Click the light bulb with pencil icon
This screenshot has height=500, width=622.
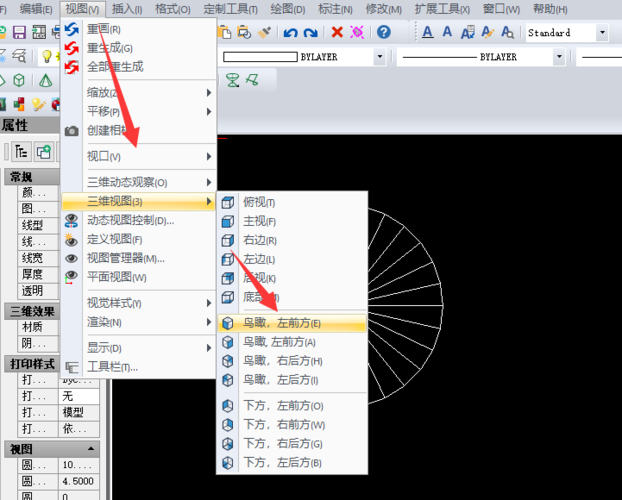click(x=38, y=104)
